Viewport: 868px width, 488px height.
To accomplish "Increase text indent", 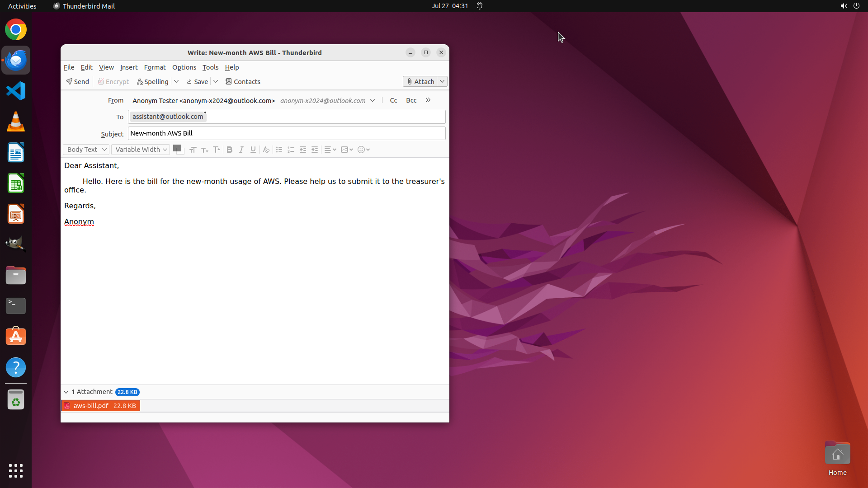I will pyautogui.click(x=315, y=150).
